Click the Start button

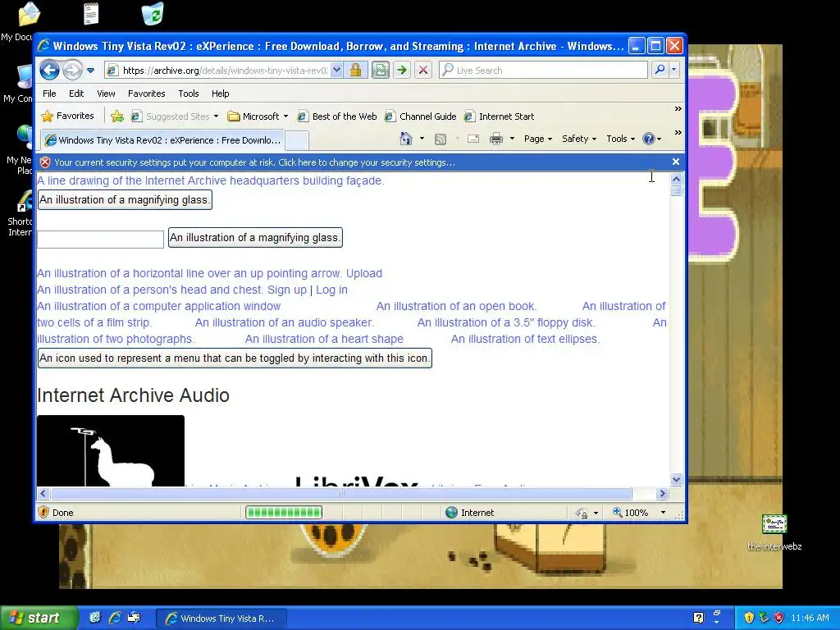[39, 618]
